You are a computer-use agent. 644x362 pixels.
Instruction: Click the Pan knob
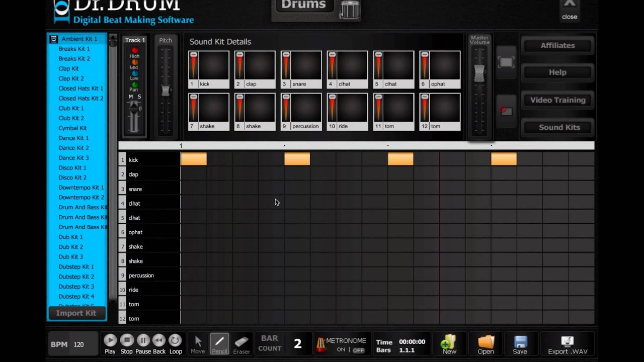tap(134, 84)
